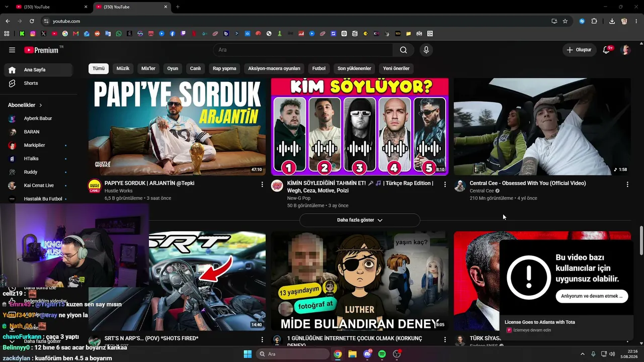The height and width of the screenshot is (362, 644).
Task: Select the Rap yapma filter chip
Action: [x=224, y=68]
